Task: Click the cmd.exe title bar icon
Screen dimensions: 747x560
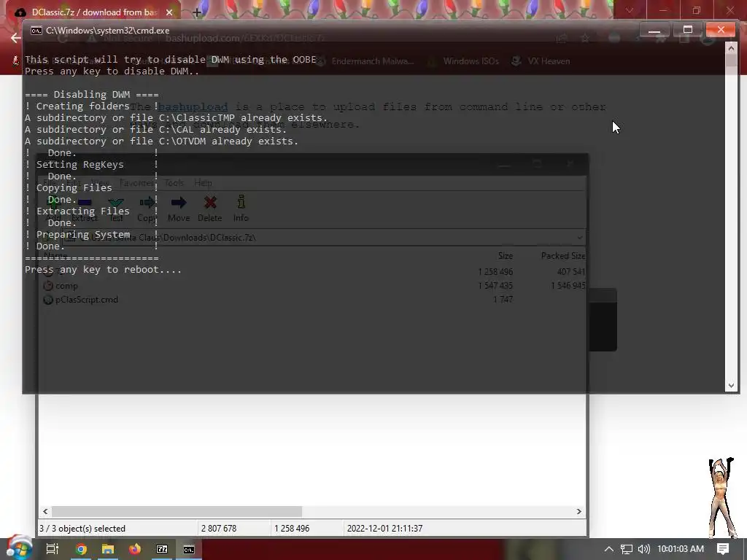Action: coord(36,31)
